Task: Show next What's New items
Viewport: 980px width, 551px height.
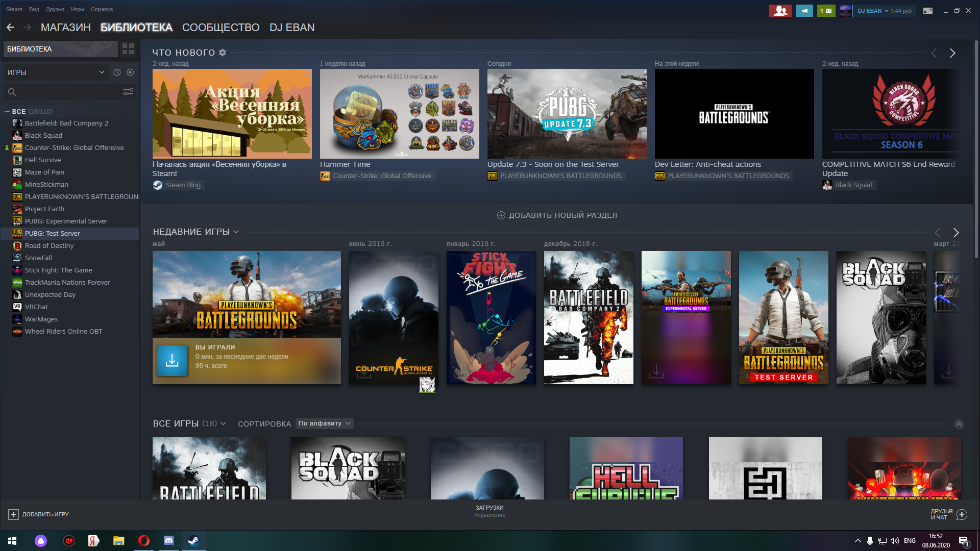Action: 952,53
